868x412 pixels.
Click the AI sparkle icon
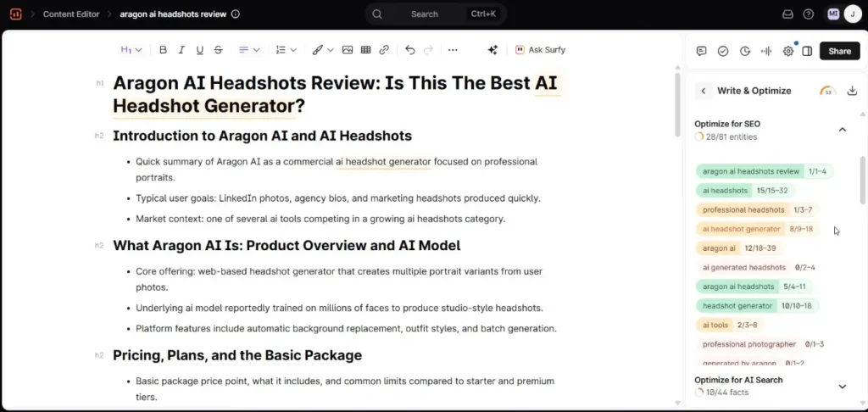[492, 50]
